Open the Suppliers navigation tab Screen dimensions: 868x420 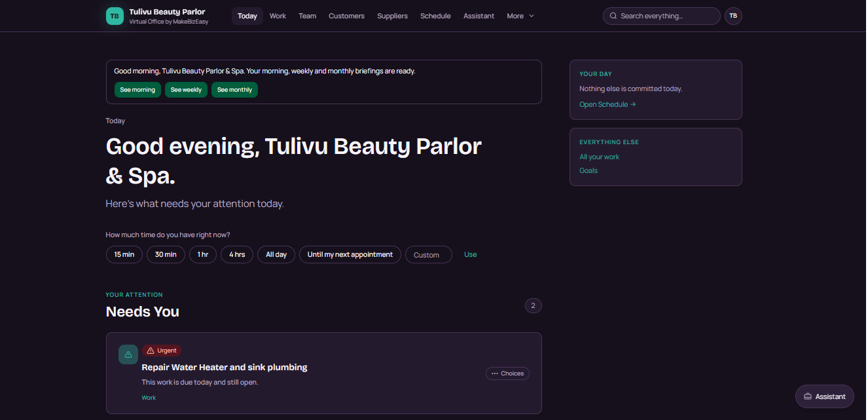[x=392, y=16]
